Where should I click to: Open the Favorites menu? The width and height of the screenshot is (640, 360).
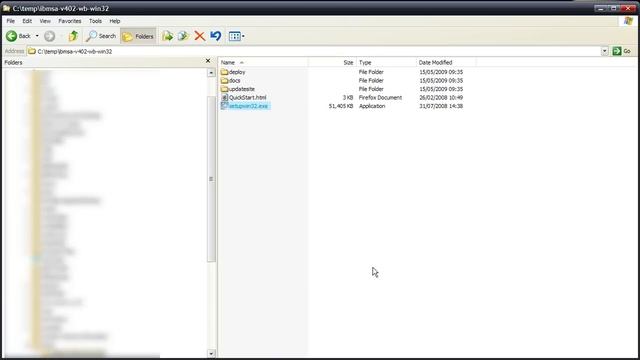pyautogui.click(x=70, y=21)
